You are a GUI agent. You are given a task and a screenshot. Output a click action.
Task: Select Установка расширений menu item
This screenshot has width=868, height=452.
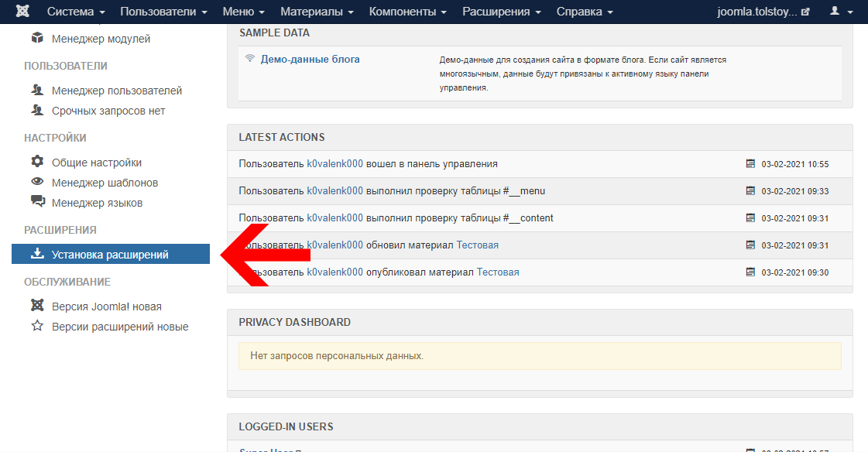(x=111, y=254)
